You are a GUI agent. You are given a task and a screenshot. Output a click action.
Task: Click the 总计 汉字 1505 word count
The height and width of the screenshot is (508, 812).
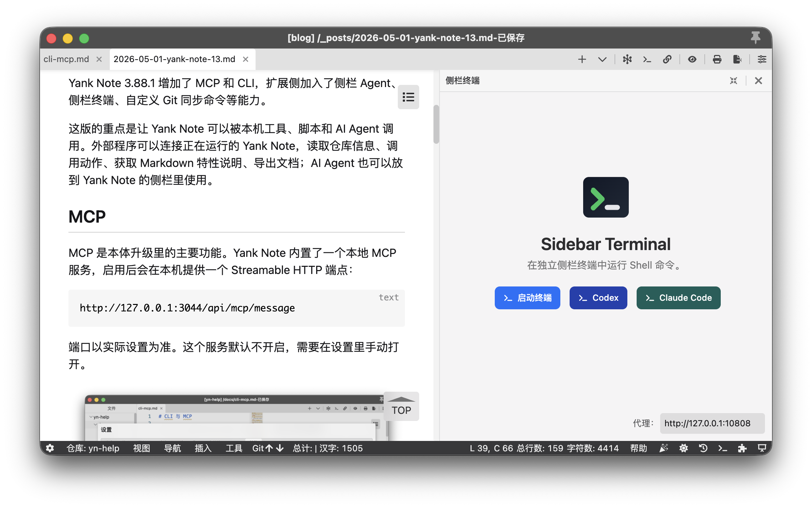(328, 448)
